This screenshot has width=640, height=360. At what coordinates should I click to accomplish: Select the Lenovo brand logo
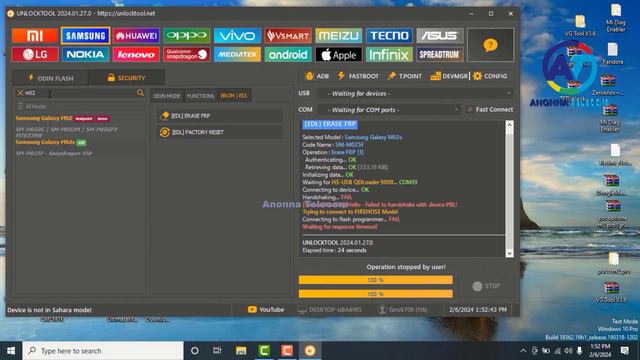point(136,54)
